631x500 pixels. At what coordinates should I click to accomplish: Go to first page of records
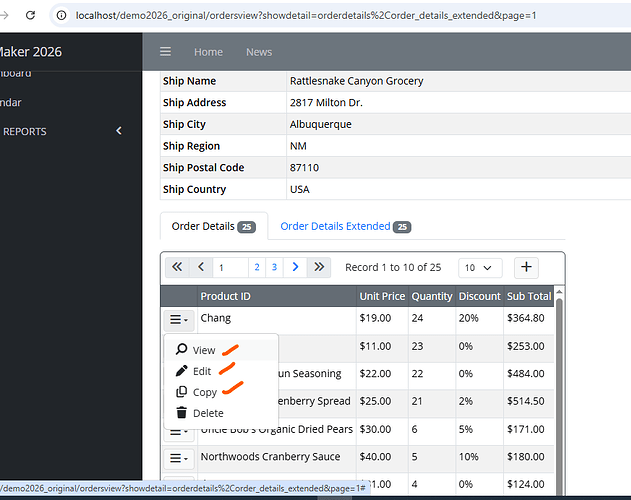(177, 267)
